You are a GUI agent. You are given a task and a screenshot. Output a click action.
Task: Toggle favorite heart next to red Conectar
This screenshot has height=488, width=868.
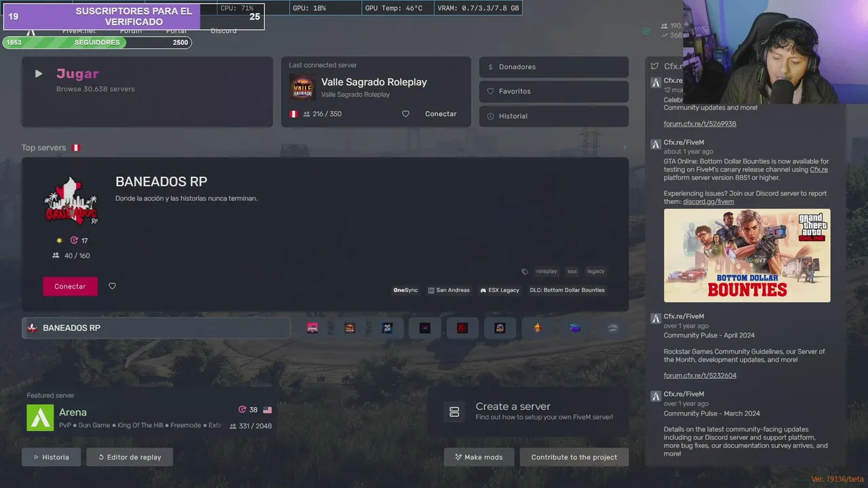coord(113,286)
